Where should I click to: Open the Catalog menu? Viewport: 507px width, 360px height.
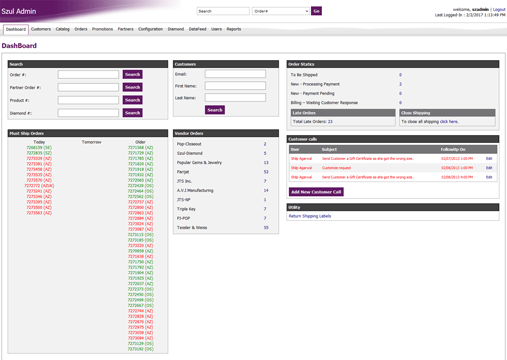click(63, 29)
